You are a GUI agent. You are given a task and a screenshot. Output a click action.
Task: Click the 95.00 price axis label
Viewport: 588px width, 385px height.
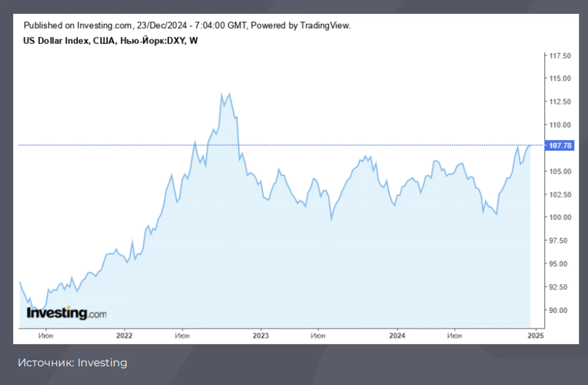558,264
